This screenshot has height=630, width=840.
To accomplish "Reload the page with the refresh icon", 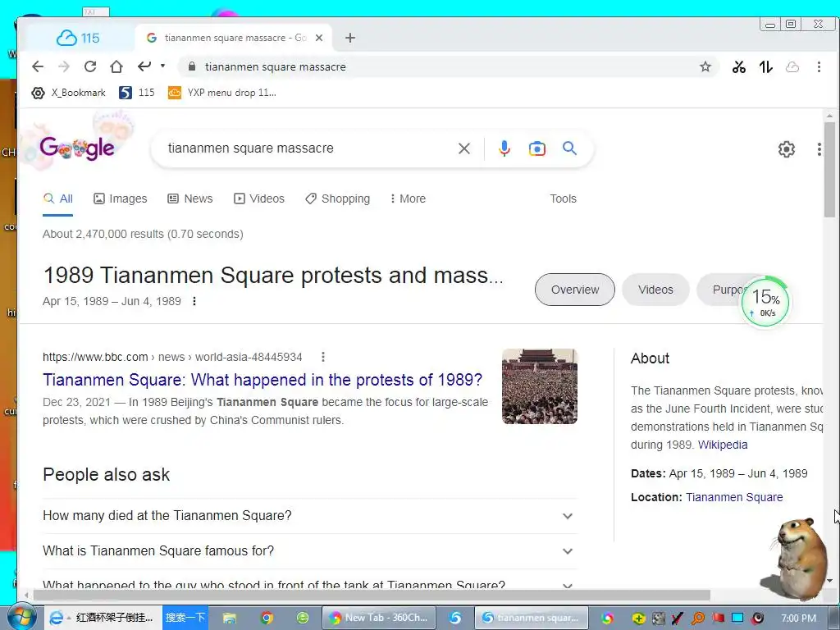I will click(90, 66).
